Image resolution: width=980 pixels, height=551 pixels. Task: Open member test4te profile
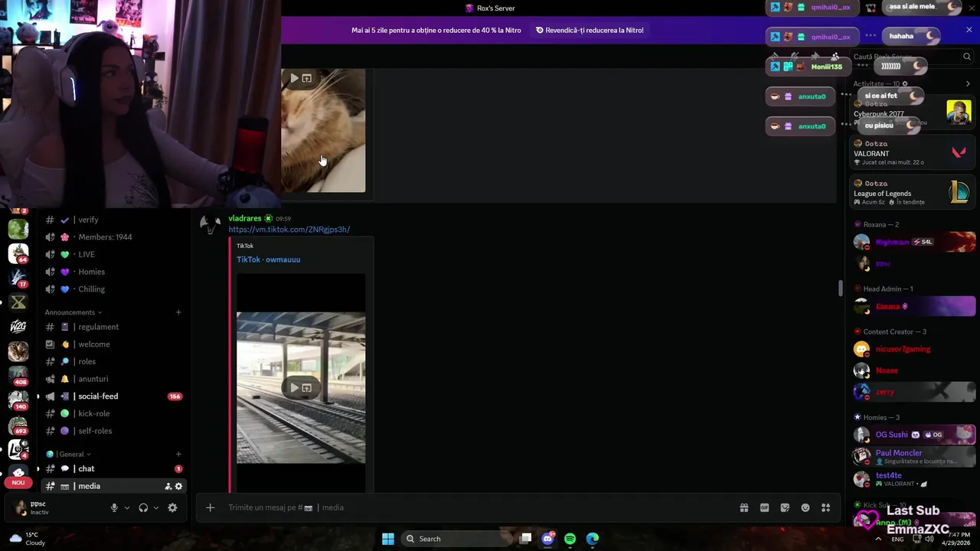coord(913,479)
